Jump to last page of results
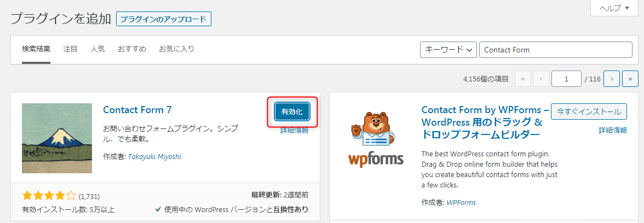The image size is (644, 223). (x=630, y=79)
